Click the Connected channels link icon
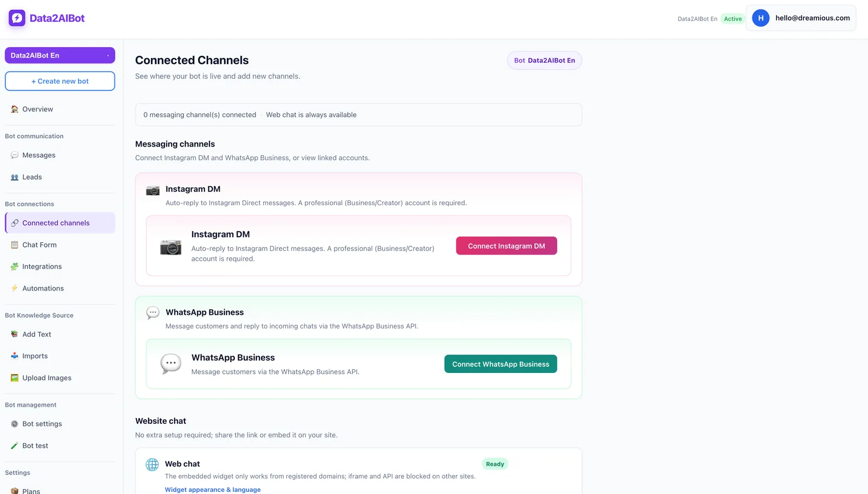 15,223
